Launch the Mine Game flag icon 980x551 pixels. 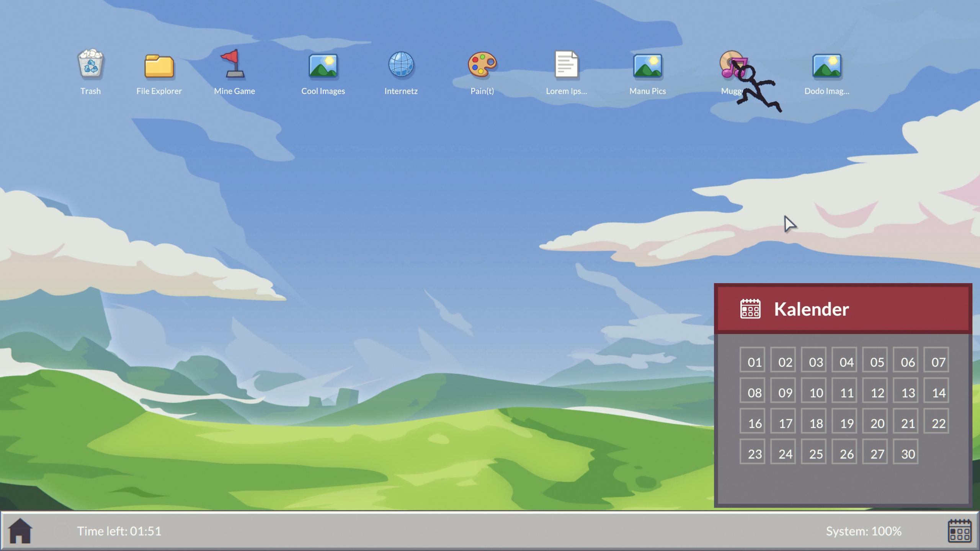[x=234, y=65]
